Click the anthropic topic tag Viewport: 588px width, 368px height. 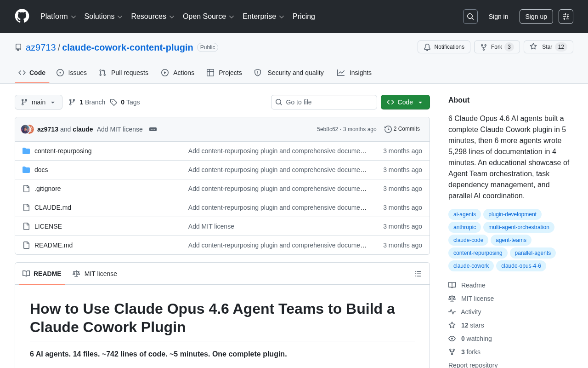pos(464,227)
